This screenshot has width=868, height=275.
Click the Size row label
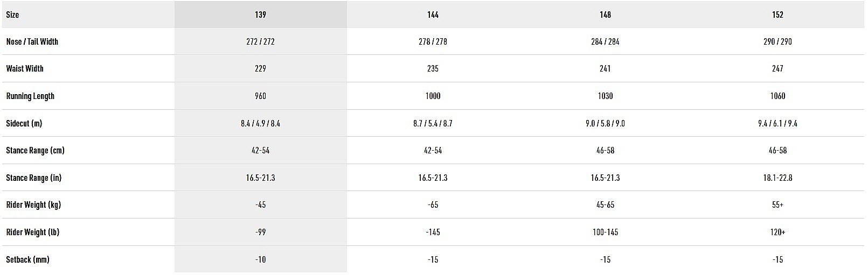(12, 15)
